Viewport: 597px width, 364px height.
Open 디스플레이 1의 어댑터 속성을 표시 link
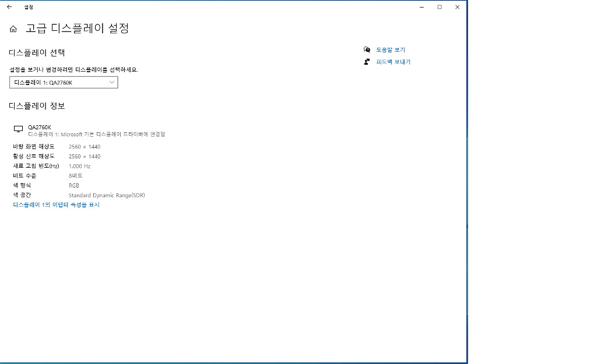(x=57, y=204)
